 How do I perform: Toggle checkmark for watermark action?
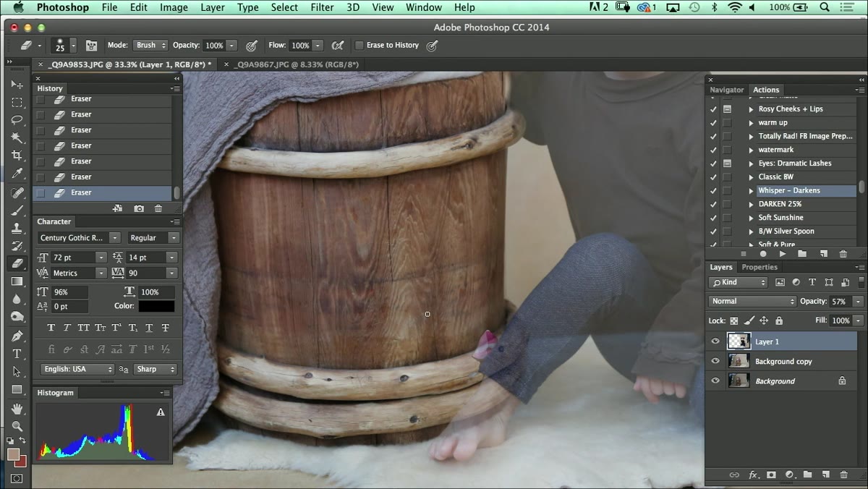point(713,150)
